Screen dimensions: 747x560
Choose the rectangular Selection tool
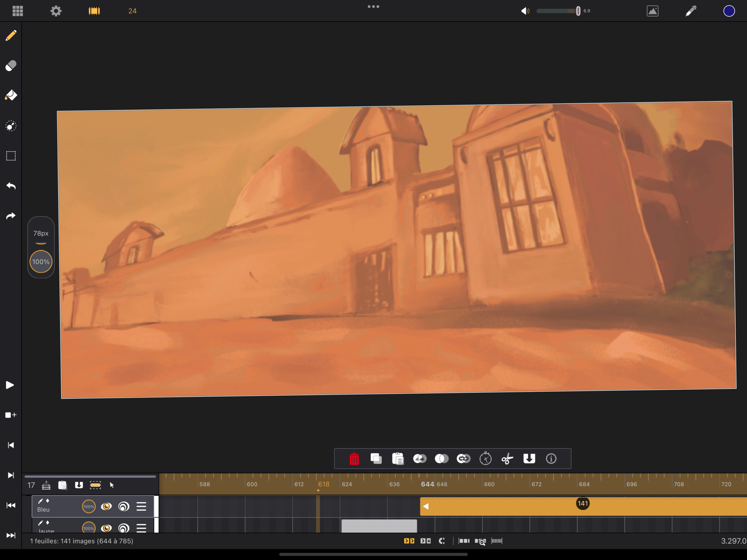[11, 156]
